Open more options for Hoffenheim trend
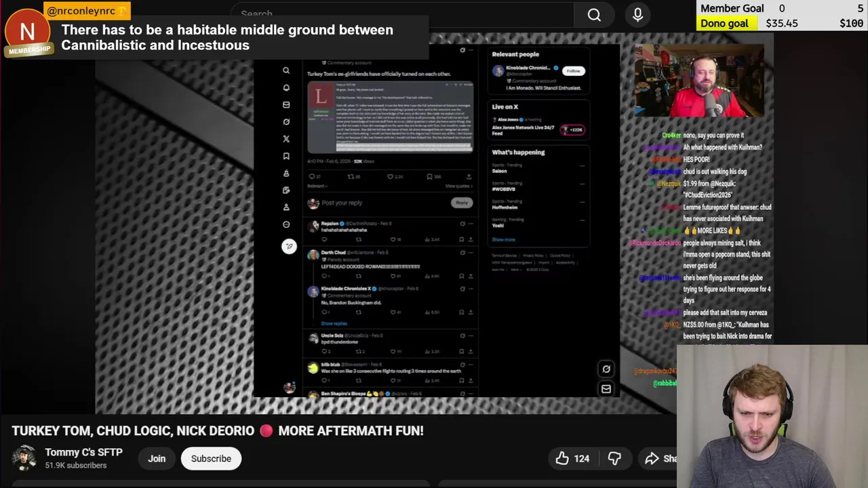 tap(582, 202)
